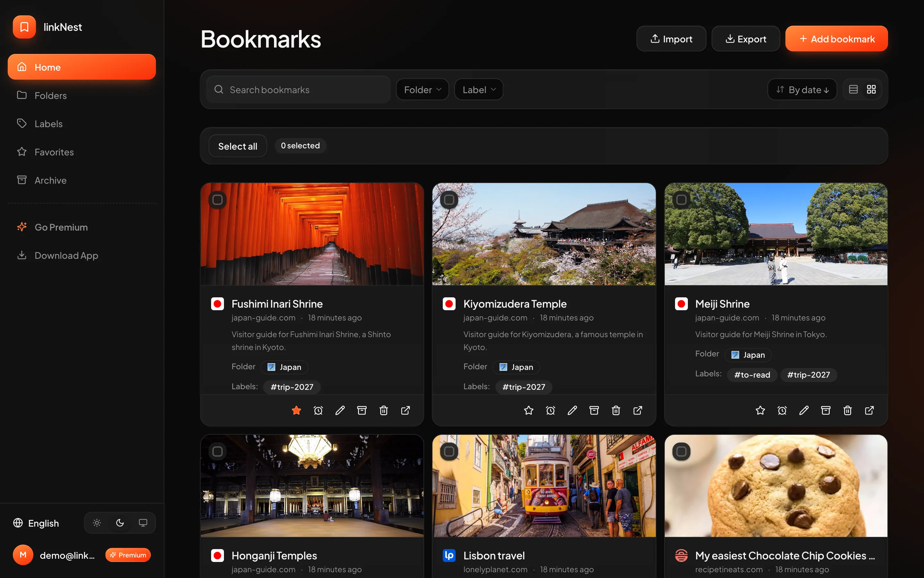Click the Import button
The width and height of the screenshot is (924, 578).
(x=671, y=39)
